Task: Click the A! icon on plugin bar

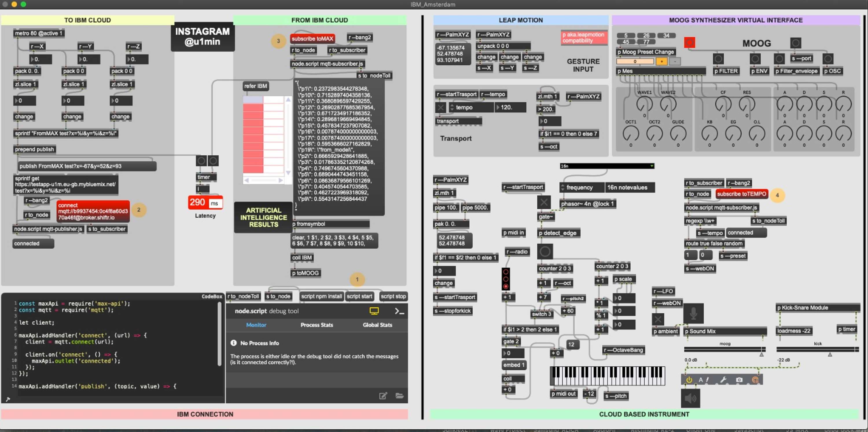Action: pyautogui.click(x=704, y=380)
